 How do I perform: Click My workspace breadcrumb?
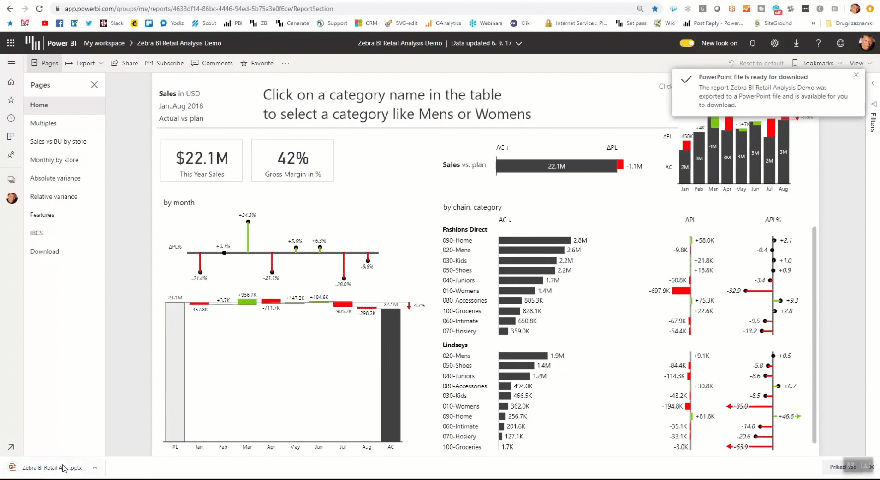[104, 43]
